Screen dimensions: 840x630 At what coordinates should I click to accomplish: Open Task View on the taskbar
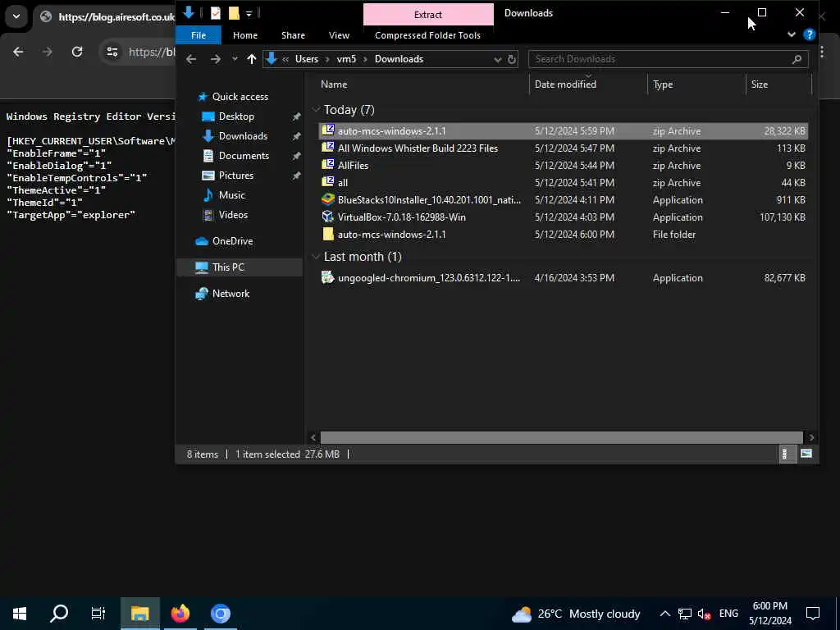98,614
